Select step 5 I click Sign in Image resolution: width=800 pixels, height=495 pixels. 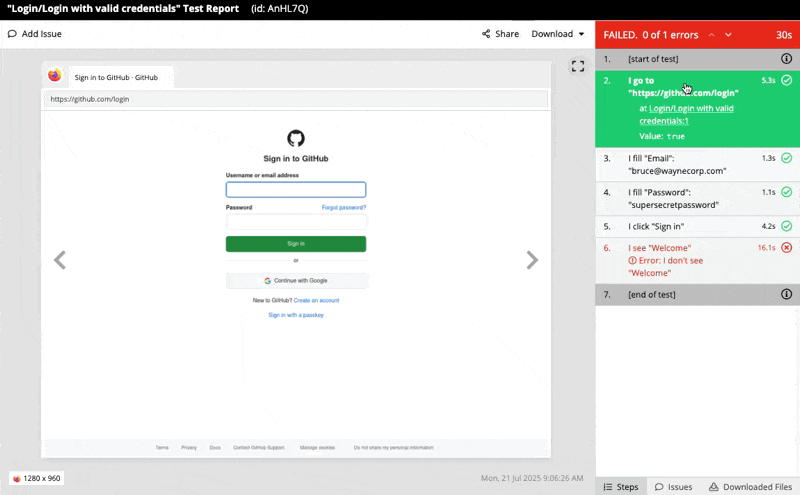697,226
